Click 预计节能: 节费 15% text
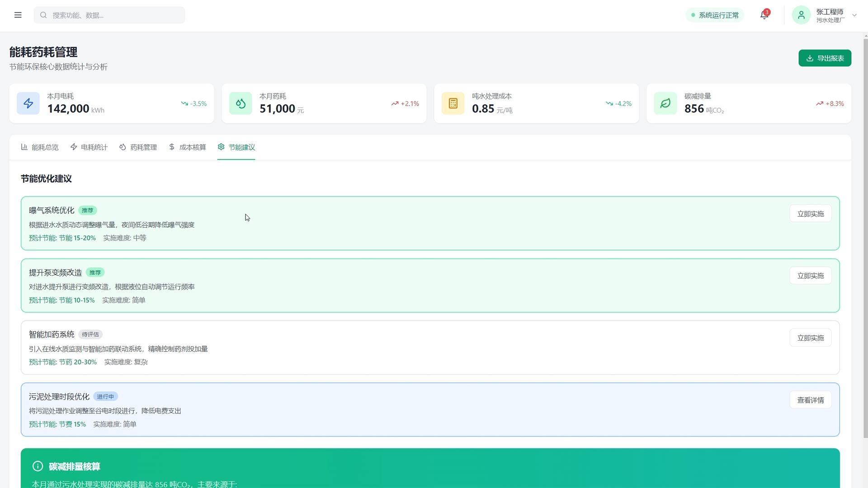868x488 pixels. (x=57, y=424)
